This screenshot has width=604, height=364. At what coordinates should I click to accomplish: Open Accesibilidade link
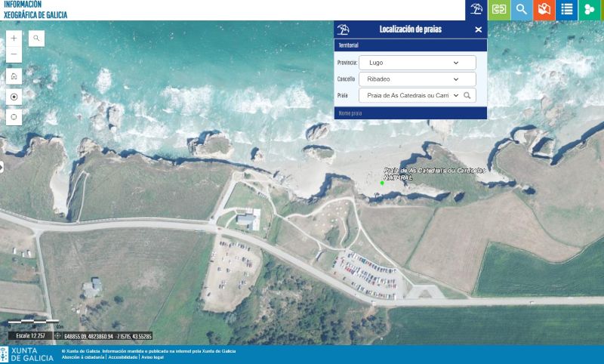coord(122,357)
